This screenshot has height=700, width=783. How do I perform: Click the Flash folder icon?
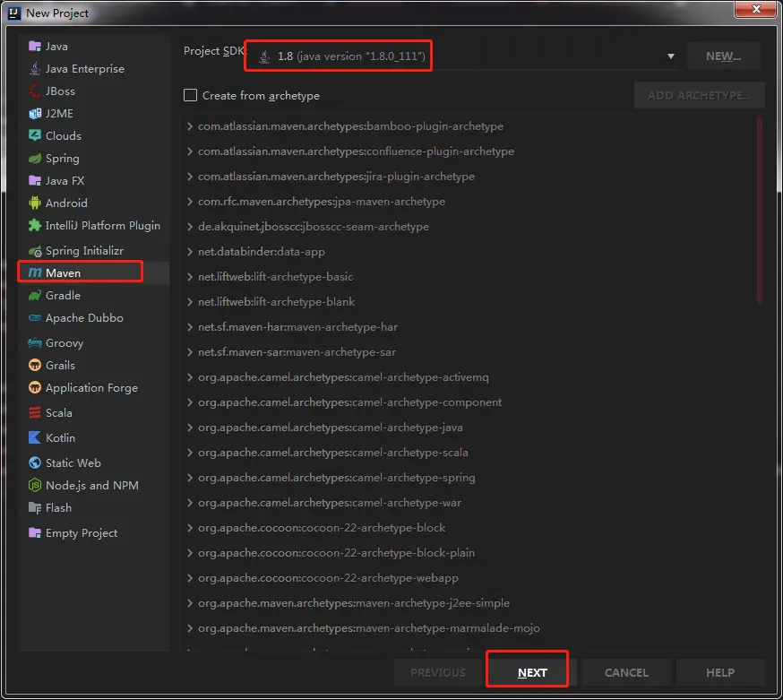tap(34, 508)
